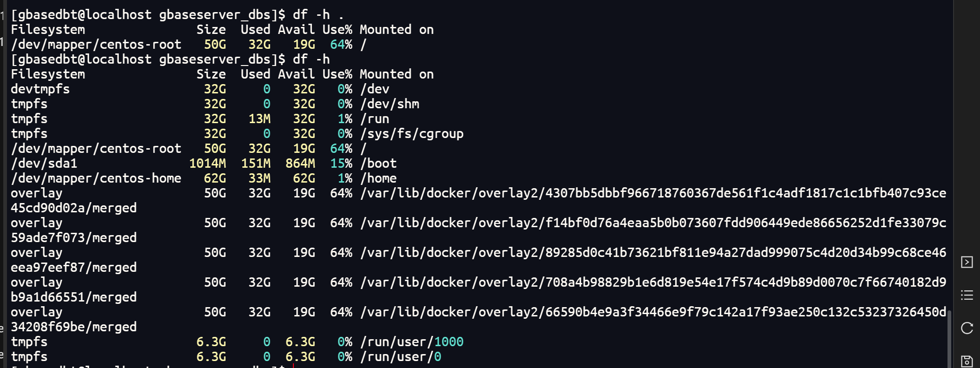Viewport: 980px width, 368px height.
Task: Click the 15% use value for /boot
Action: click(x=341, y=164)
